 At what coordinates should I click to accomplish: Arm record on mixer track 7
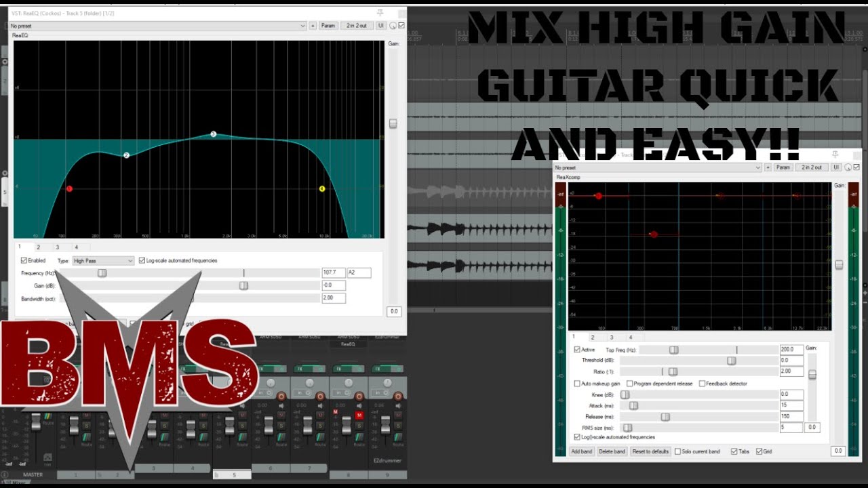click(320, 396)
